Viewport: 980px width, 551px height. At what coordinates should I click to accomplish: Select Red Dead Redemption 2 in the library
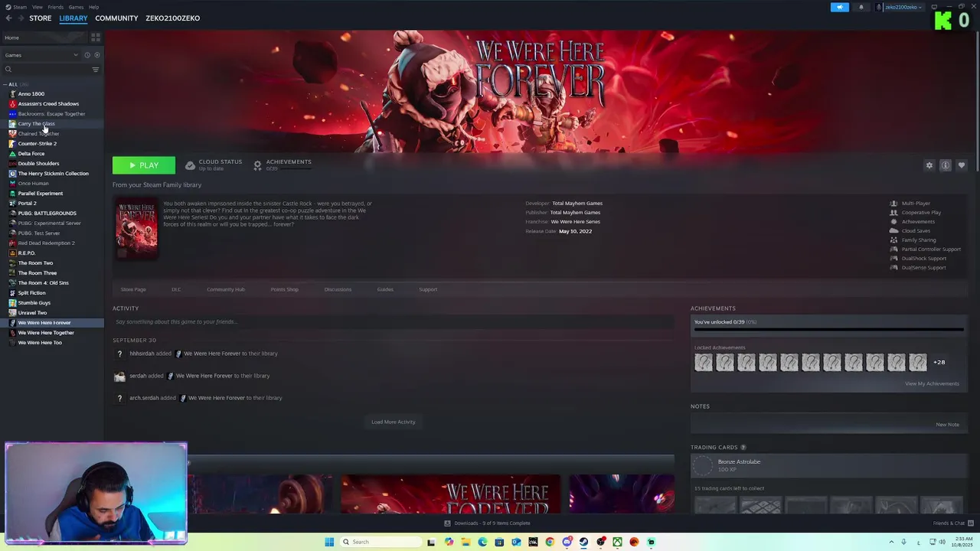click(46, 243)
